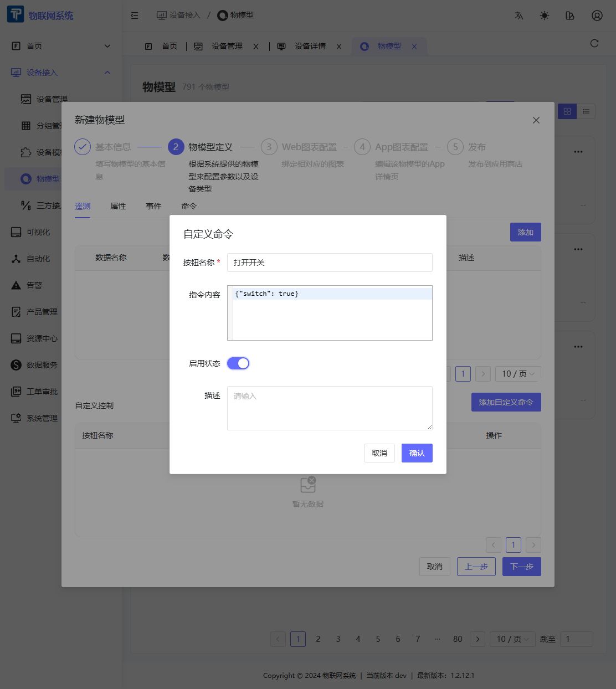This screenshot has width=616, height=689.
Task: Close the 设备详情 tab
Action: [339, 47]
